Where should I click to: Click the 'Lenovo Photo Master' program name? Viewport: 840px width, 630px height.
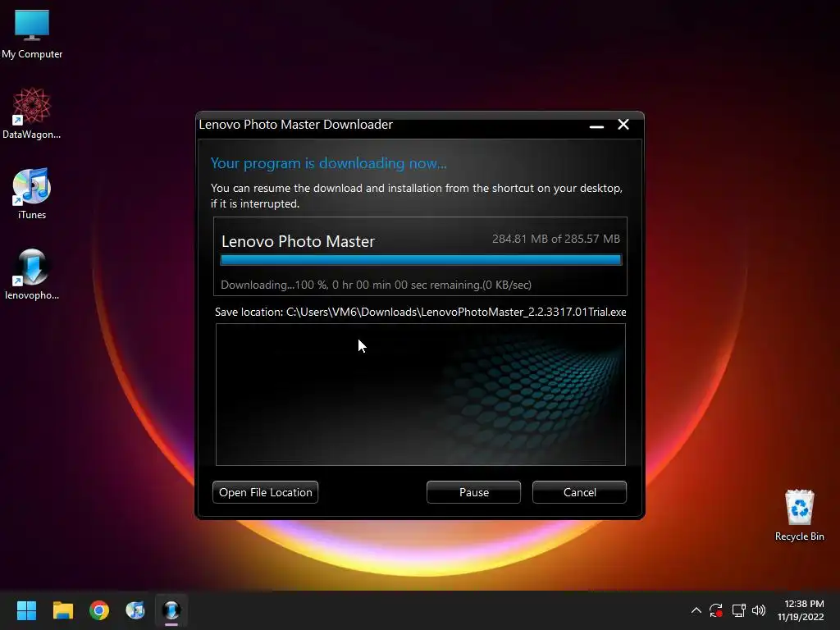[298, 242]
